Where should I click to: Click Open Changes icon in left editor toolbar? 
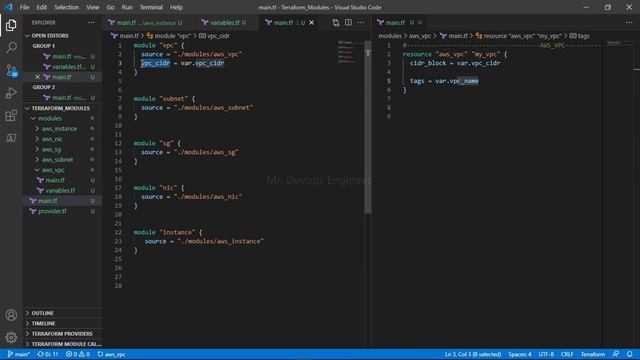click(336, 23)
